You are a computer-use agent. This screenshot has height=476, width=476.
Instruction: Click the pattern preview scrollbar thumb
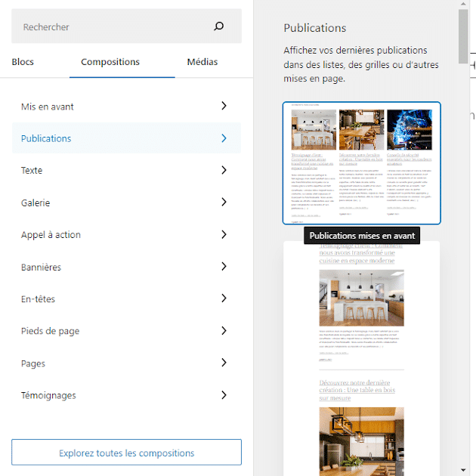pyautogui.click(x=464, y=34)
